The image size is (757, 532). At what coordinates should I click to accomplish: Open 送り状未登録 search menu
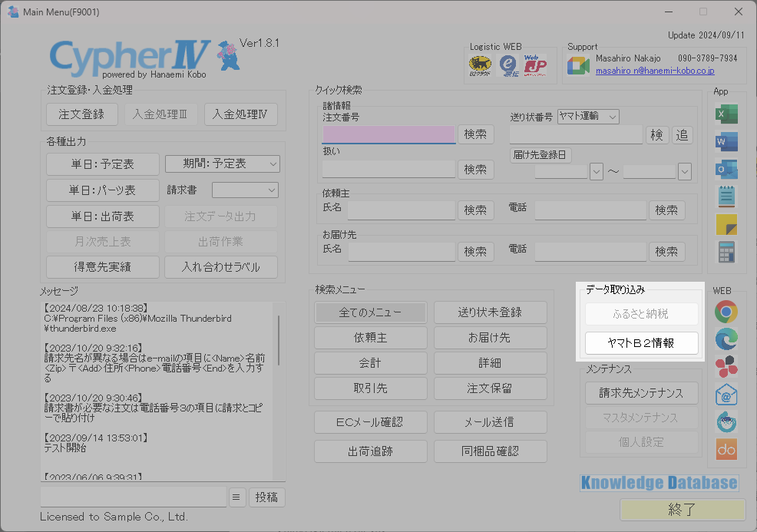pyautogui.click(x=490, y=312)
